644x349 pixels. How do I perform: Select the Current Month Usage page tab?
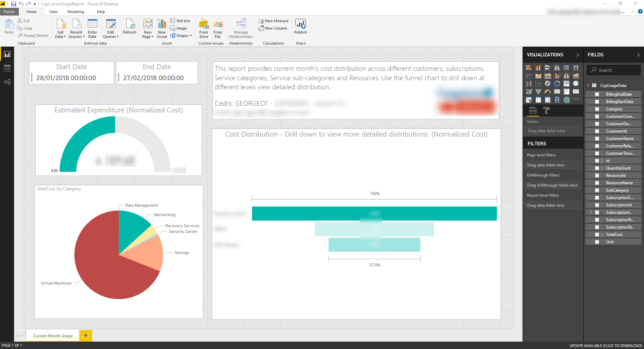pos(53,336)
